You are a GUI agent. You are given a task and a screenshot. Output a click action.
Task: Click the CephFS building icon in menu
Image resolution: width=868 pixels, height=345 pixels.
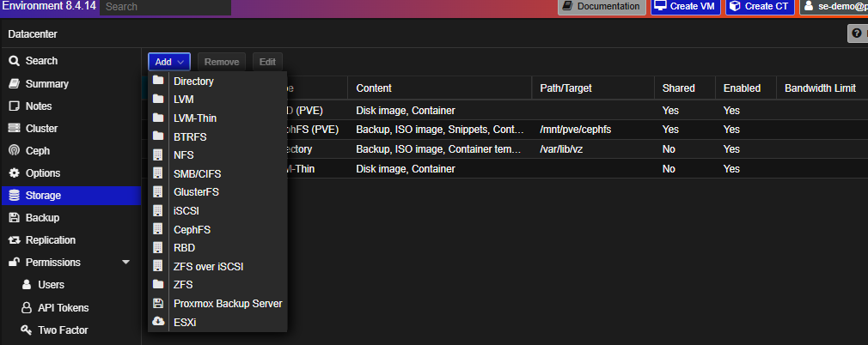tap(158, 229)
